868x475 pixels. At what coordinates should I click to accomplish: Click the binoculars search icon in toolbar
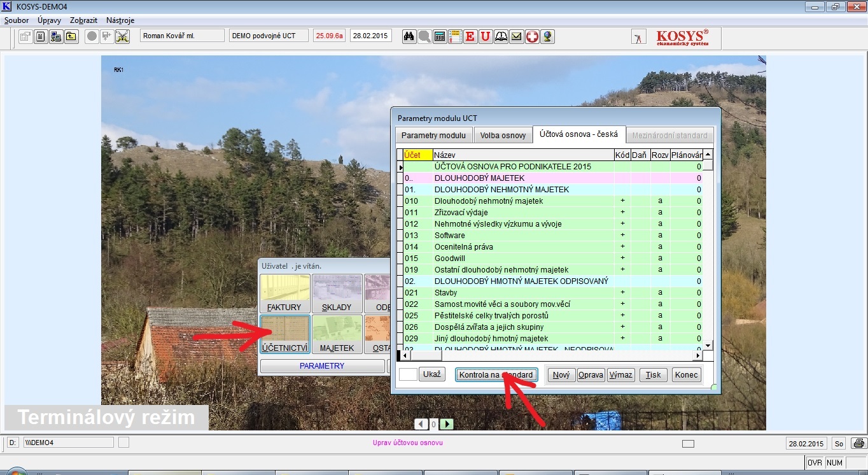[x=409, y=36]
